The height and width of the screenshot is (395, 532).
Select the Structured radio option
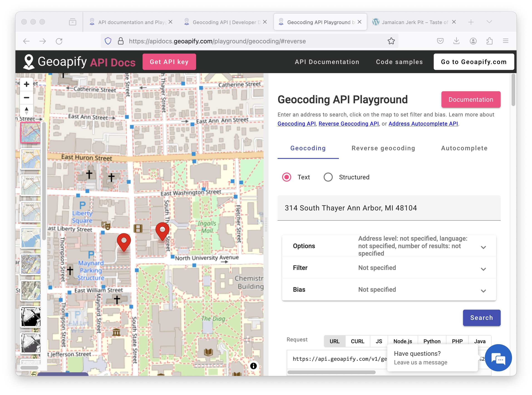[x=328, y=177]
